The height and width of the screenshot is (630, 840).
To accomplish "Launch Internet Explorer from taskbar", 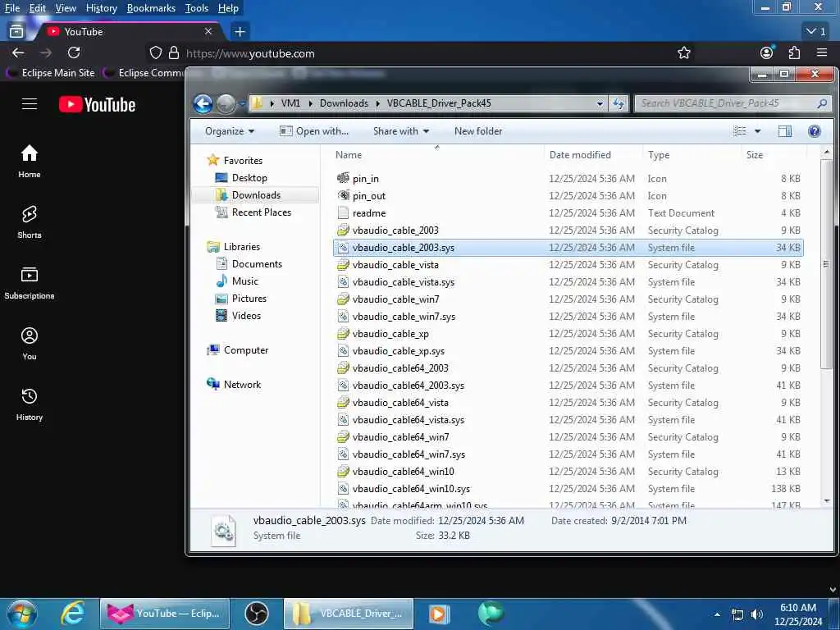I will [x=72, y=614].
